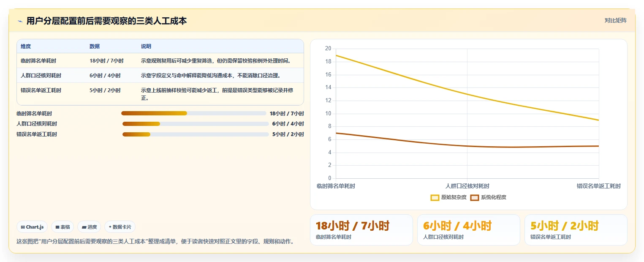The image size is (644, 262).
Task: Click the x-axis label 错误名单返工耗时
Action: pyautogui.click(x=599, y=186)
